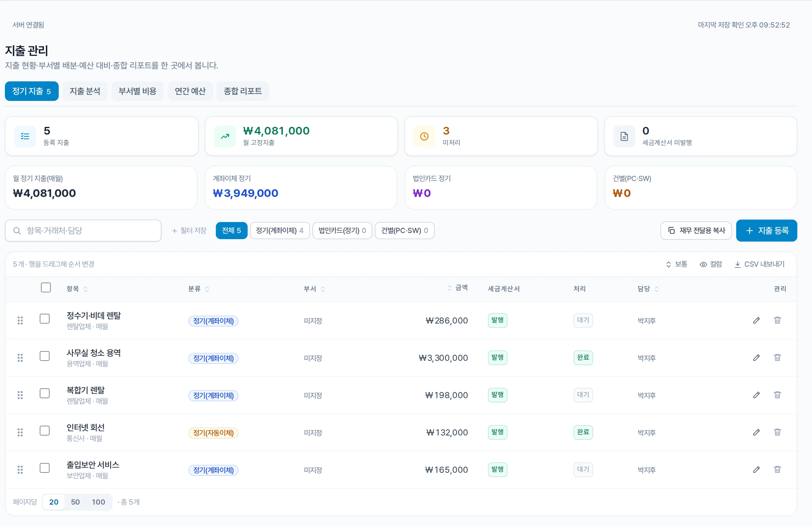Click the drag handle of 인터넷 회선 row

click(20, 432)
